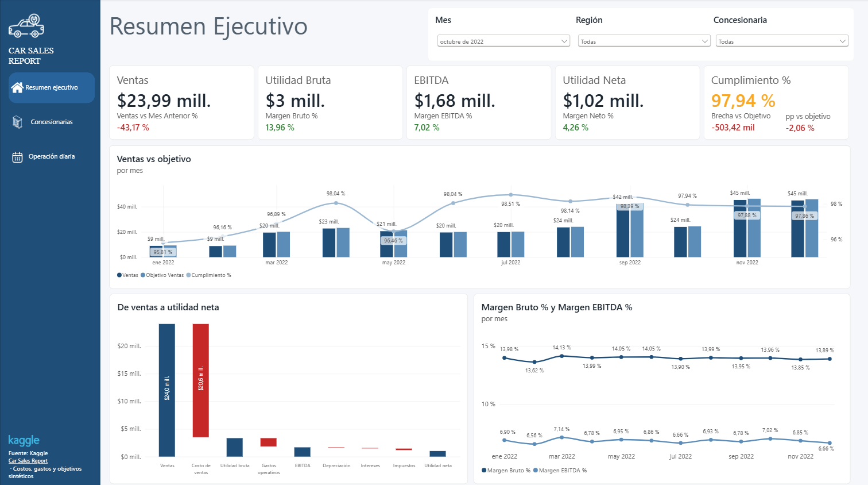Open the Resumen ejecutivo page
The width and height of the screenshot is (868, 485).
(x=52, y=87)
